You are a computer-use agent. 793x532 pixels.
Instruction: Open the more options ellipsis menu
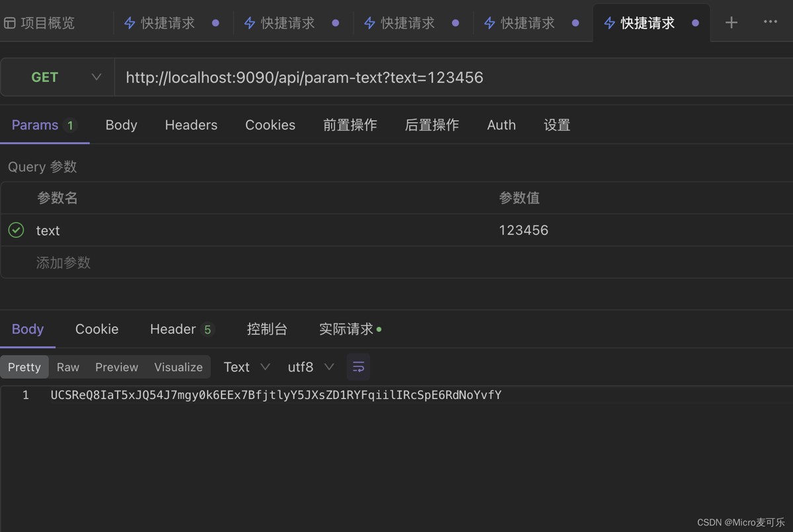pos(770,22)
